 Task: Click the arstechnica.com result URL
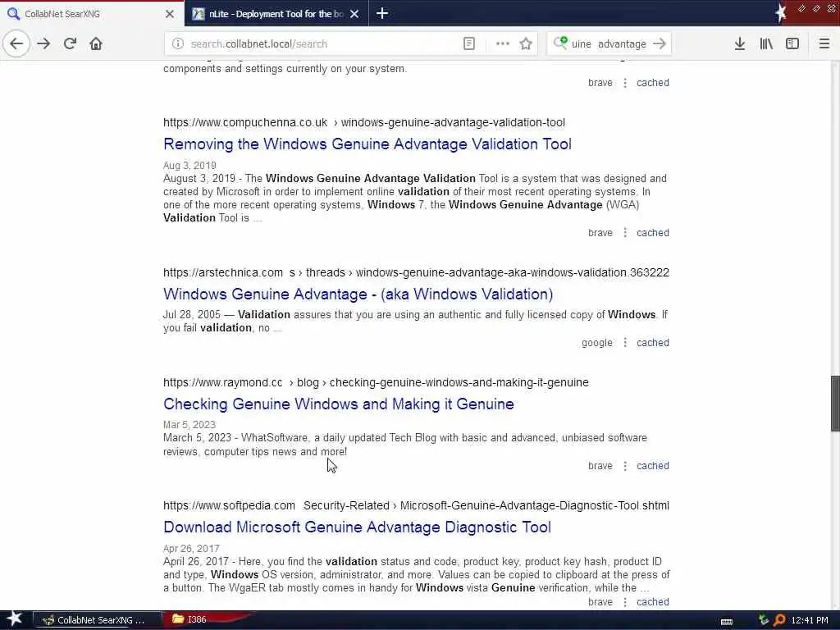point(416,272)
